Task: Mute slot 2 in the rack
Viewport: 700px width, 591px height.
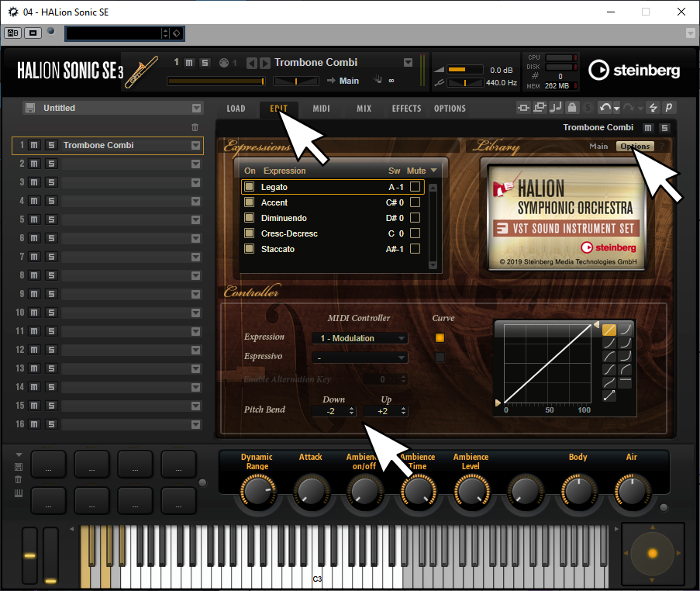Action: point(34,164)
